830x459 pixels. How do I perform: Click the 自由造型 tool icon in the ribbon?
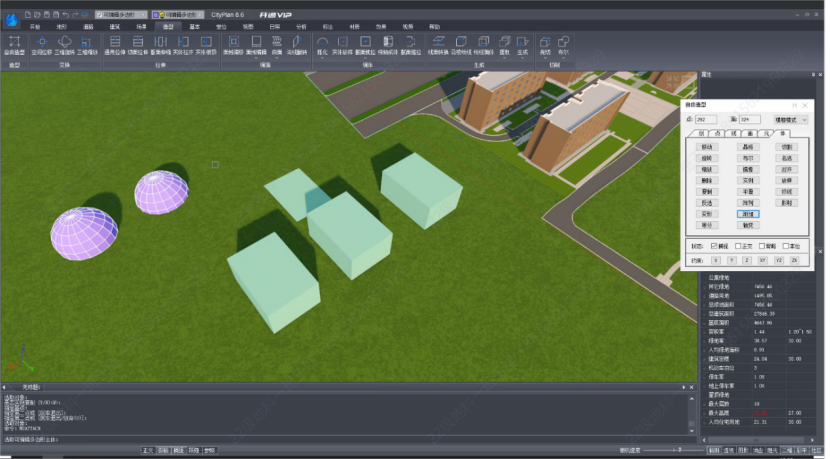pyautogui.click(x=14, y=41)
